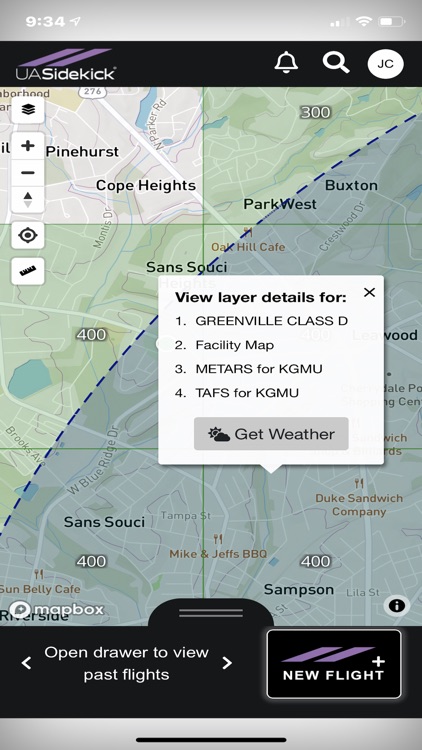Go to previous hint with left chevron

(26, 663)
